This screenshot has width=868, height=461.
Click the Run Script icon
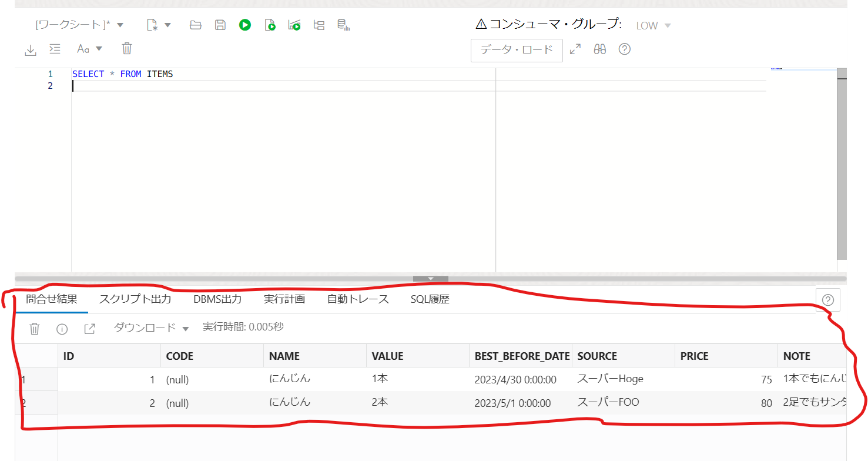(270, 25)
